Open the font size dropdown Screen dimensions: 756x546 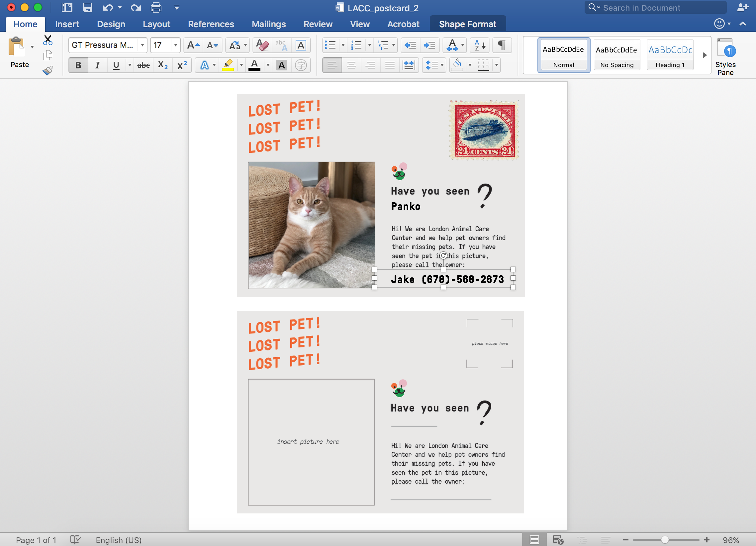click(x=175, y=45)
